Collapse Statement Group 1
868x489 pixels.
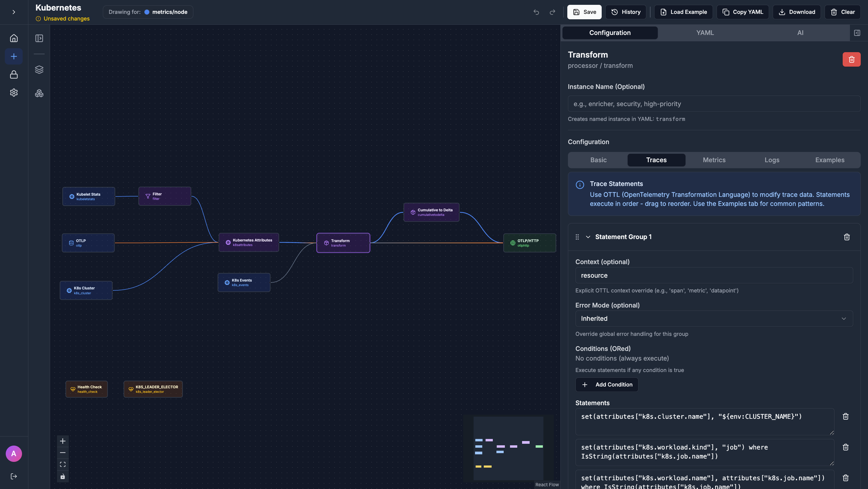(588, 237)
